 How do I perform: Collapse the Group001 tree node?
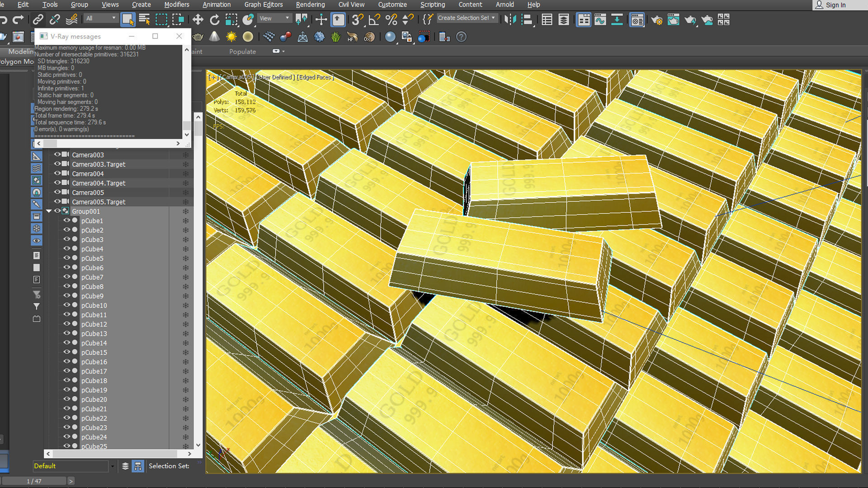[49, 211]
